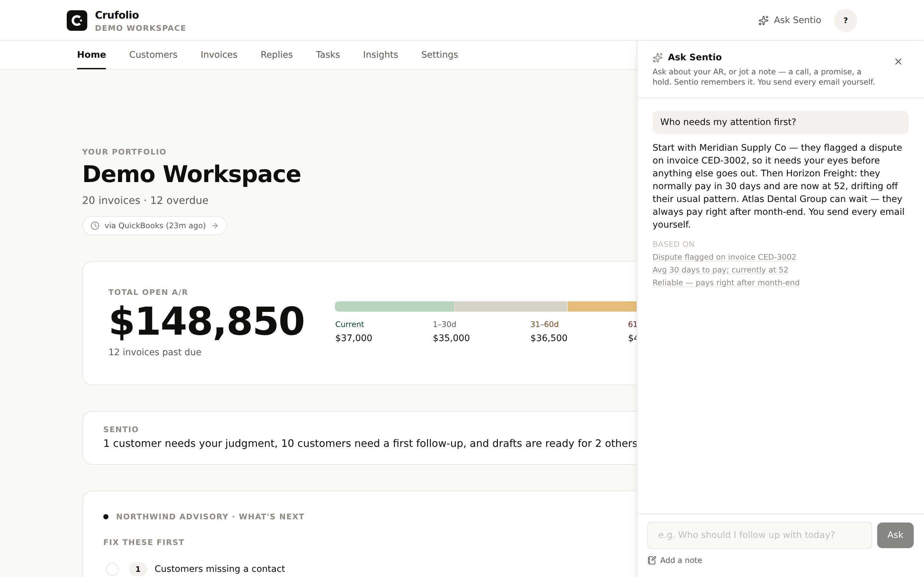Click the Crufolio logo icon

pyautogui.click(x=77, y=20)
